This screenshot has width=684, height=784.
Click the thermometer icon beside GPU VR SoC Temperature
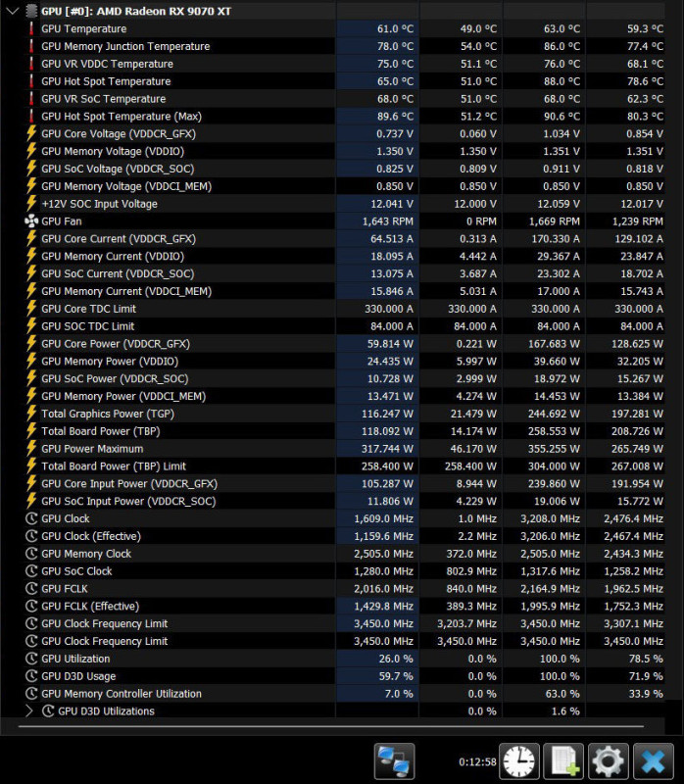coord(31,99)
